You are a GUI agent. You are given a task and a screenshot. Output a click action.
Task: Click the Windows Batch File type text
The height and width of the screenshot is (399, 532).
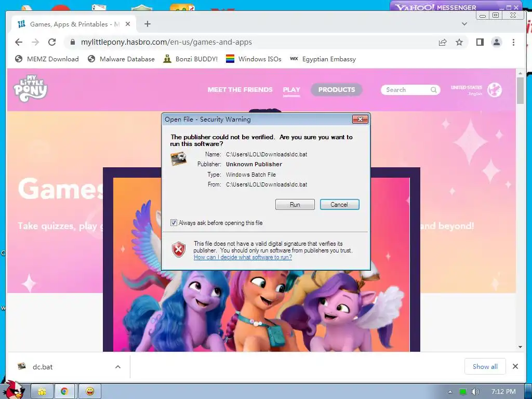click(251, 175)
